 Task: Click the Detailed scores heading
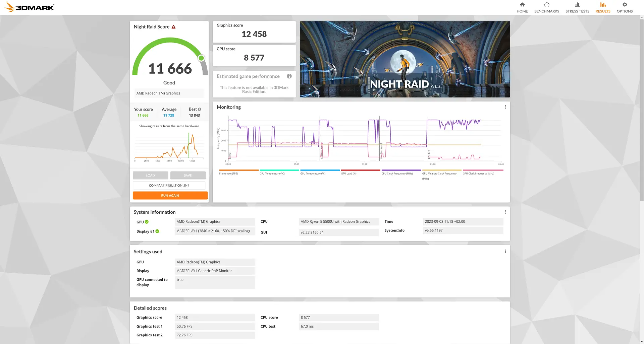tap(150, 308)
